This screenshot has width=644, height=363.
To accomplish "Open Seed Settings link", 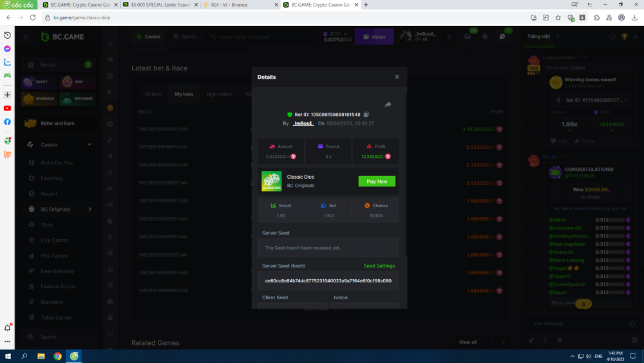I will 379,266.
